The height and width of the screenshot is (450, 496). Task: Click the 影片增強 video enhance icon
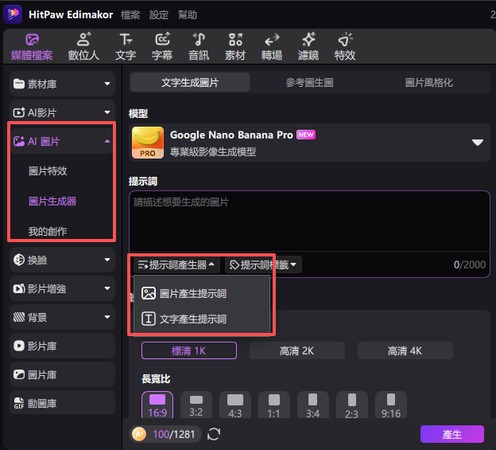click(19, 288)
